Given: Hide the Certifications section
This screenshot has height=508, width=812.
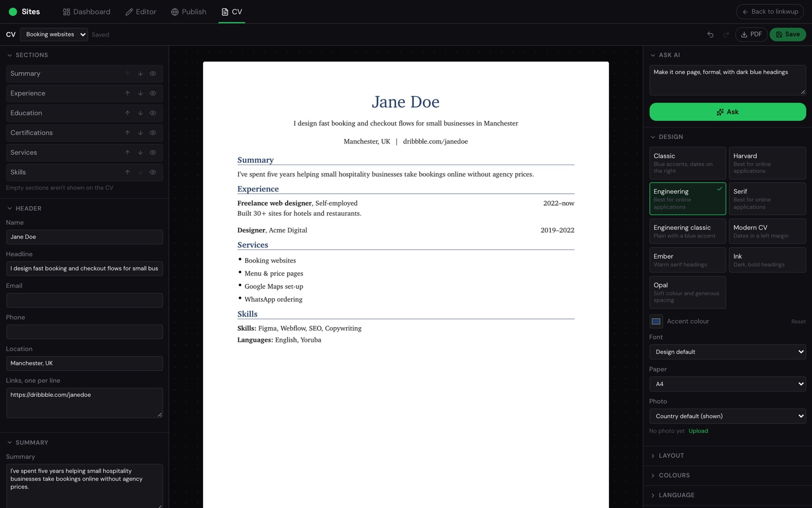Looking at the screenshot, I should click(153, 133).
